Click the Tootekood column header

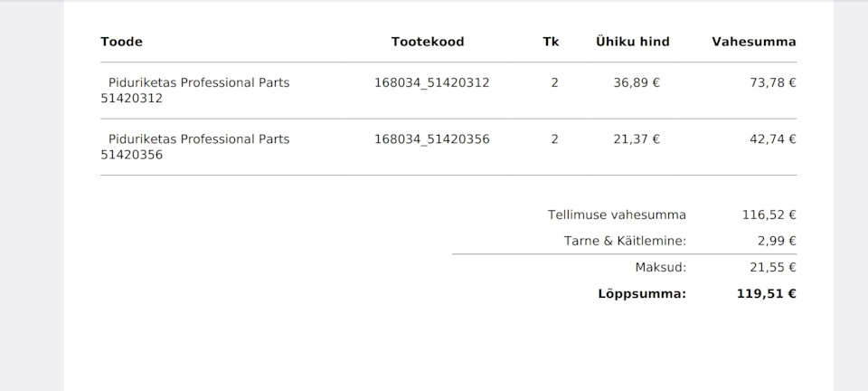428,42
